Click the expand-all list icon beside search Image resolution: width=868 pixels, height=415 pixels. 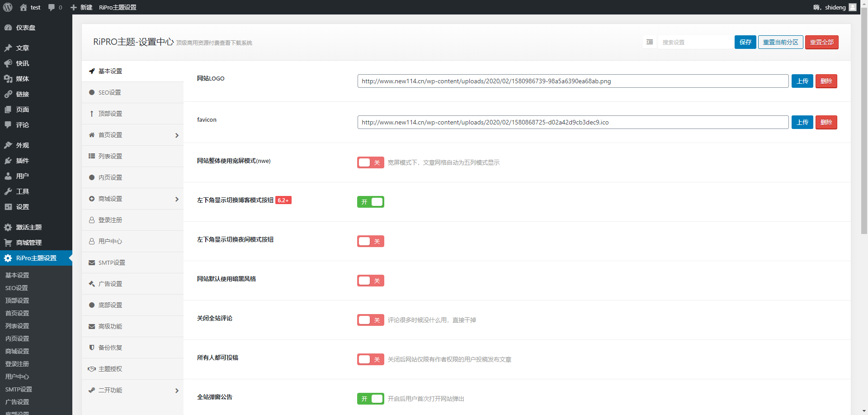[650, 42]
